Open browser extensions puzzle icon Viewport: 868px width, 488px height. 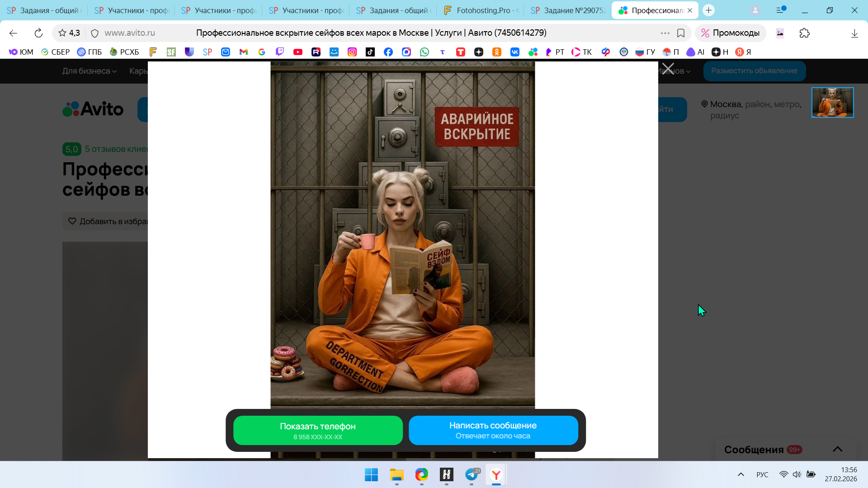pos(804,33)
